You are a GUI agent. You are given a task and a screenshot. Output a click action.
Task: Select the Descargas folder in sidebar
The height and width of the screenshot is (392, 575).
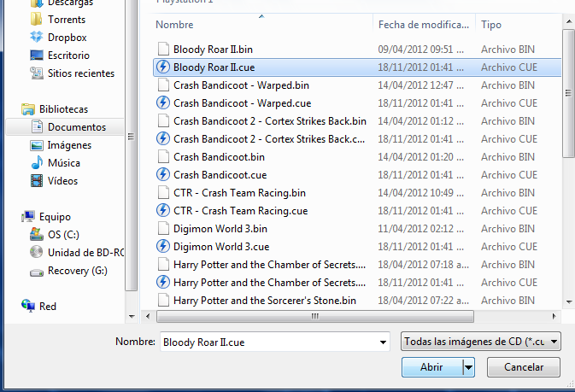[x=62, y=3]
